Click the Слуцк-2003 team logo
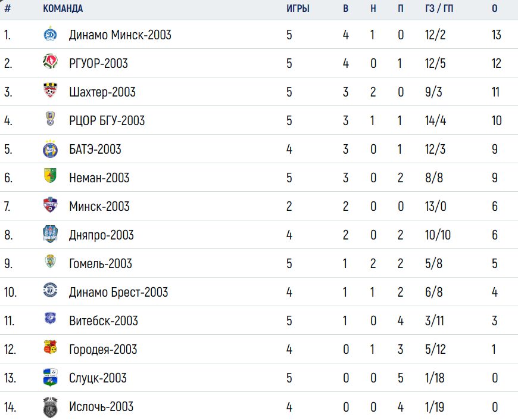 (50, 377)
